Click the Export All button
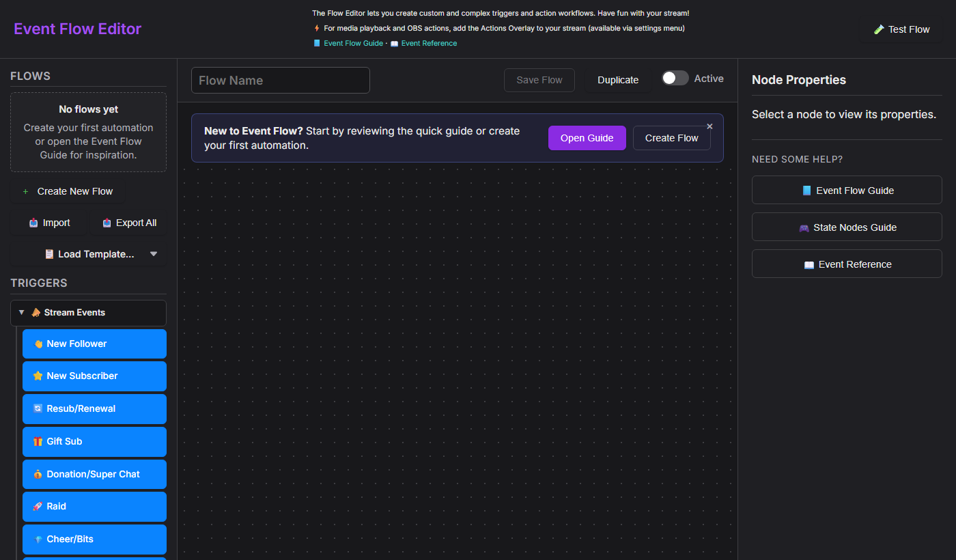This screenshot has width=956, height=560. click(129, 223)
